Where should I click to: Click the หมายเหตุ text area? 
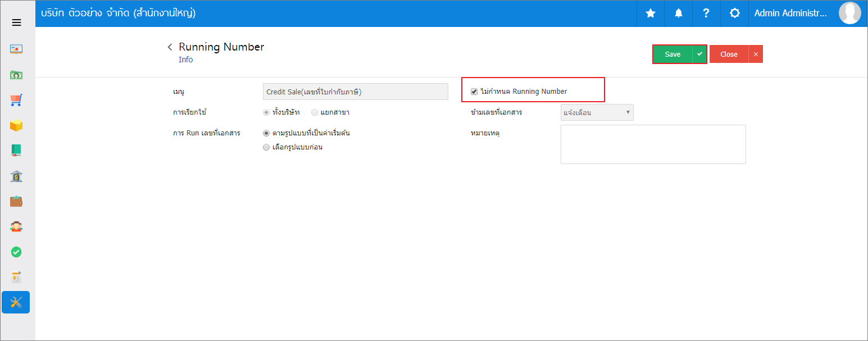point(653,144)
